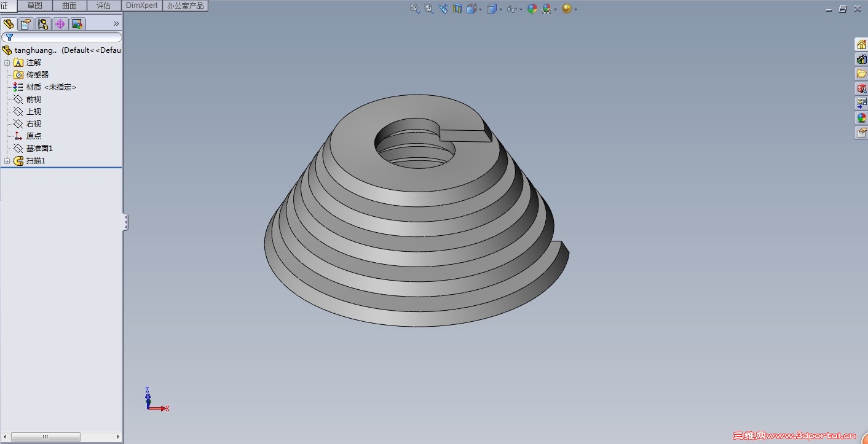Click the Display Style cube icon

(492, 9)
